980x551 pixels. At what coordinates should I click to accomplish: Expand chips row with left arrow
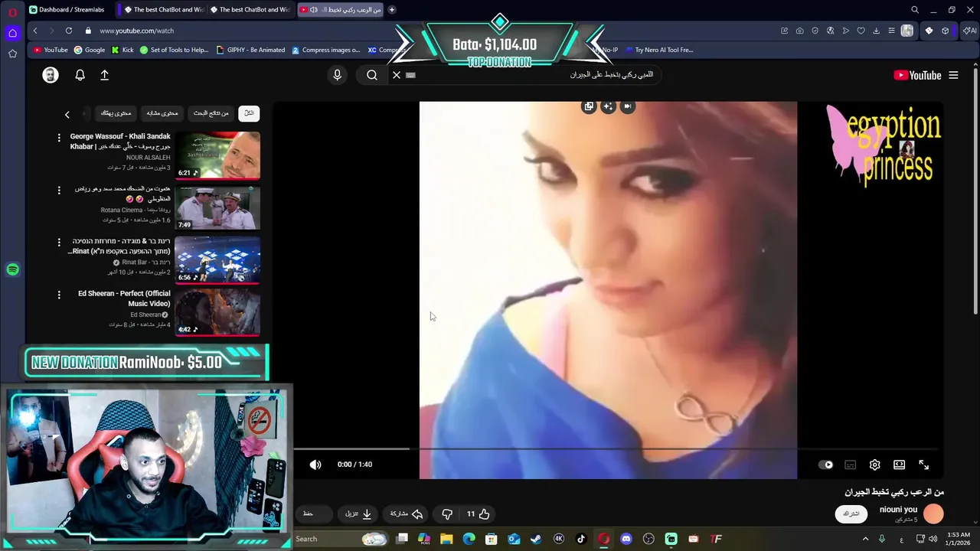tap(67, 114)
